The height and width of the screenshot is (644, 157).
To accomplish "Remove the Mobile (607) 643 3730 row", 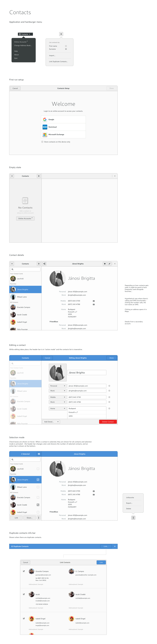I will [x=109, y=397].
